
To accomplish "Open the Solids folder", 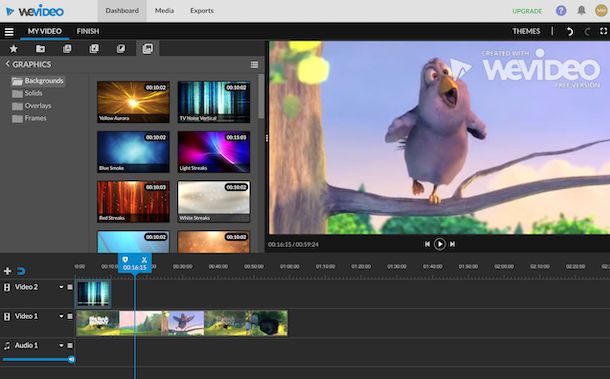I will pos(27,93).
